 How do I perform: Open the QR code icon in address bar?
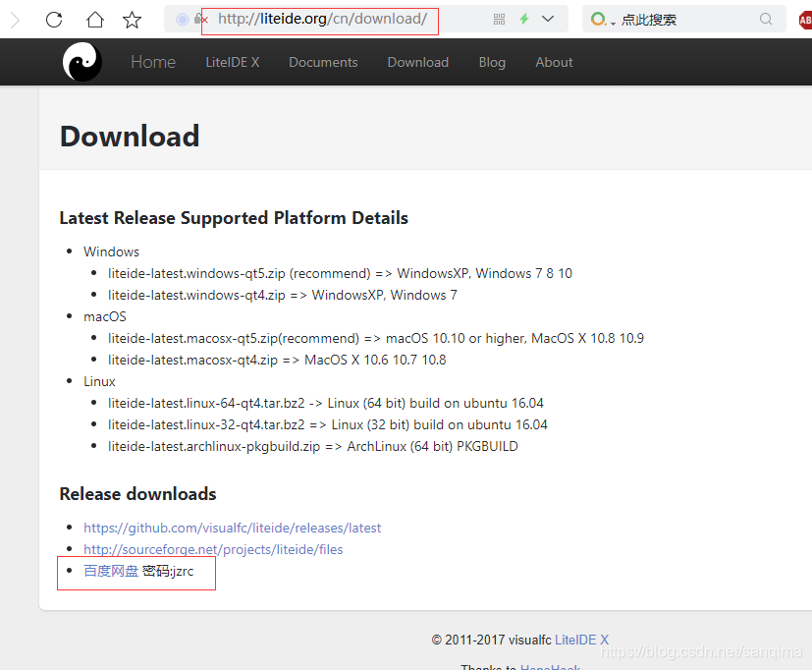(x=499, y=20)
